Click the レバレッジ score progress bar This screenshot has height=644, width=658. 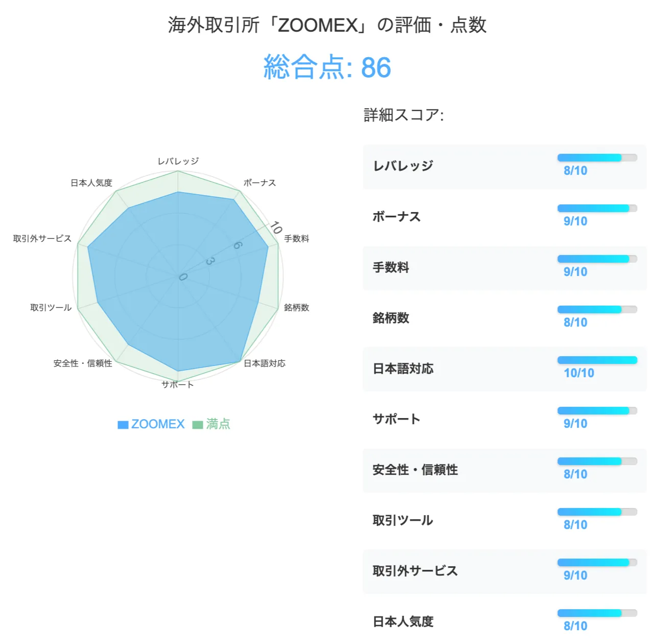[x=597, y=158]
